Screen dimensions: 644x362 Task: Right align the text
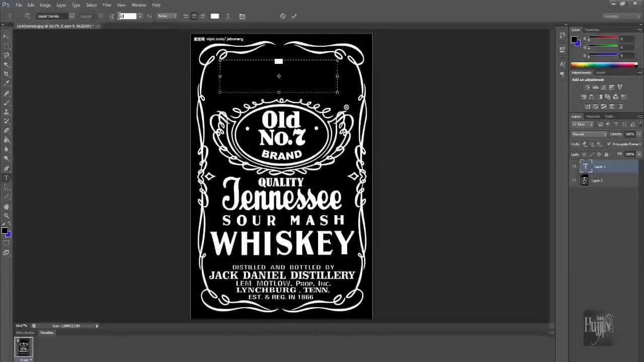click(x=202, y=16)
